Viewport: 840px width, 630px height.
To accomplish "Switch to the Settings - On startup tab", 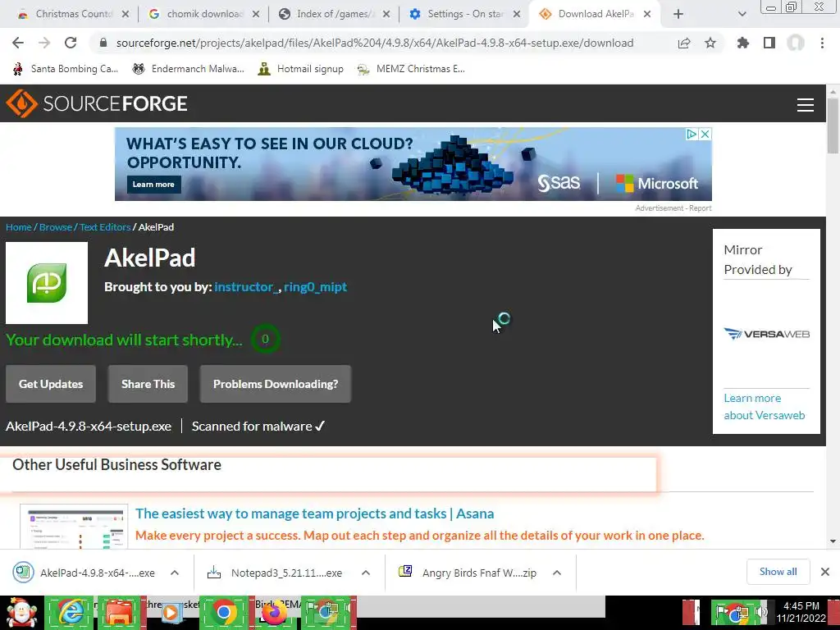I will pos(464,14).
